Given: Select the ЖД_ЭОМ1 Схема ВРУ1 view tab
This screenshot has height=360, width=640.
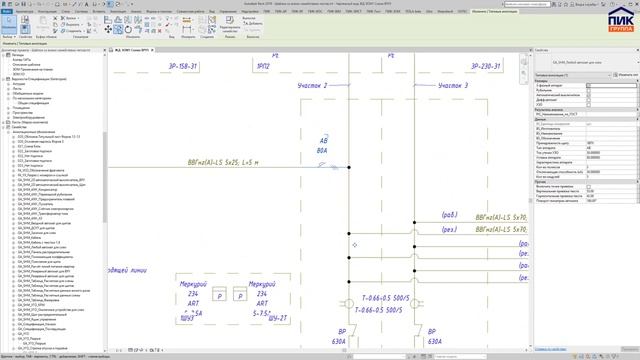Looking at the screenshot, I should tap(131, 50).
